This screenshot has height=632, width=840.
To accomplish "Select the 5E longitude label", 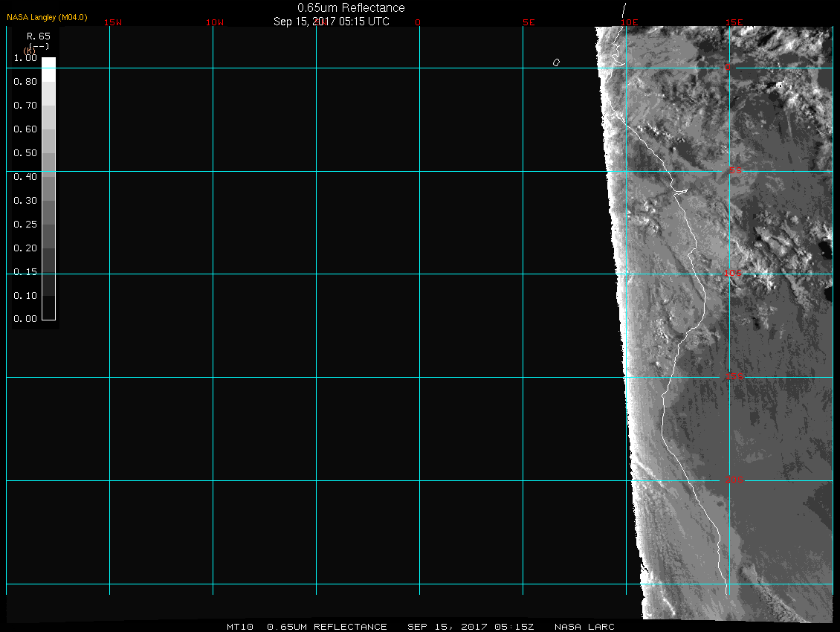I will 529,22.
